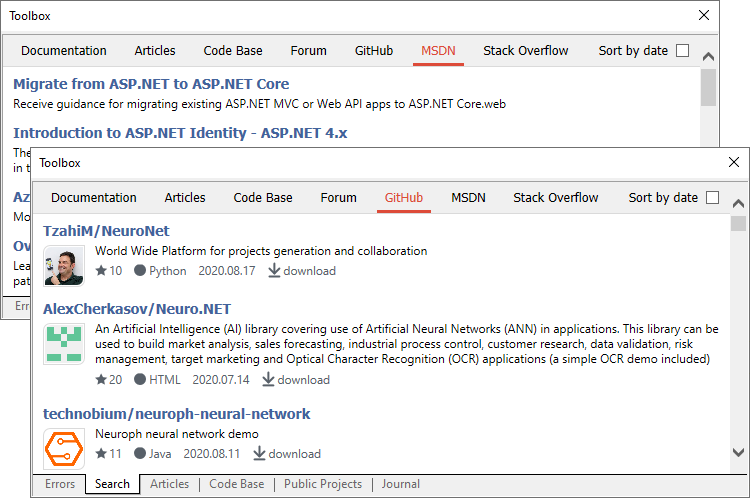Switch to Articles bottom tab
This screenshot has width=750, height=498.
click(169, 484)
